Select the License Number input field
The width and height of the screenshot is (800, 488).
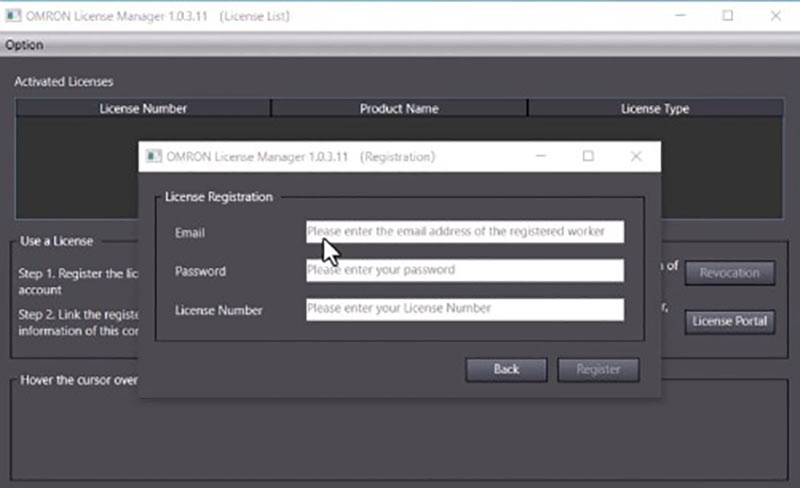pyautogui.click(x=465, y=309)
